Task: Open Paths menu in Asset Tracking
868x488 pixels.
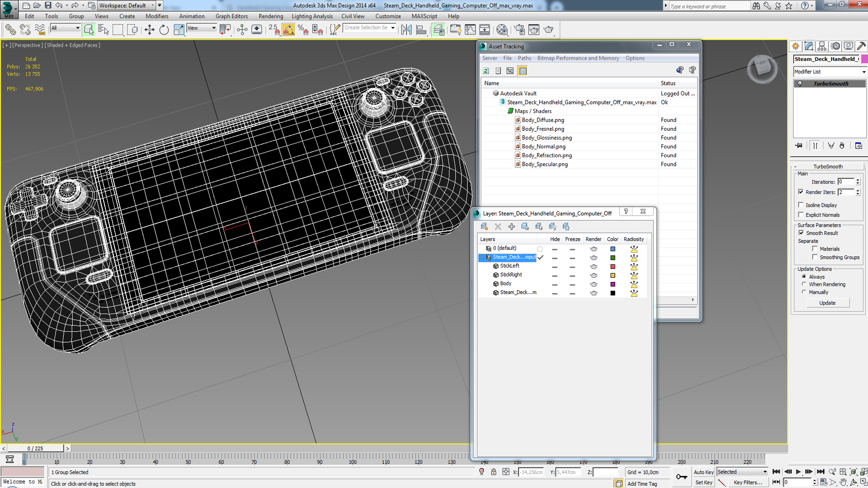Action: pos(524,58)
